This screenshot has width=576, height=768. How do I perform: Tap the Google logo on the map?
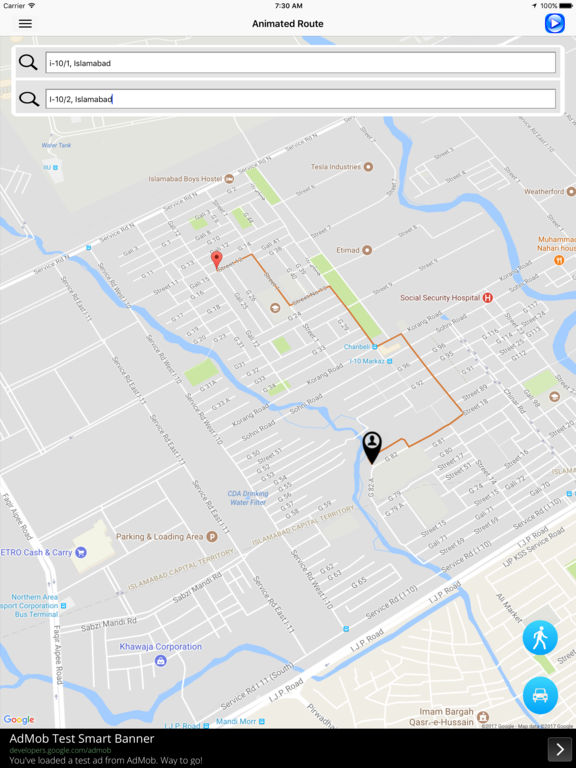[x=19, y=719]
